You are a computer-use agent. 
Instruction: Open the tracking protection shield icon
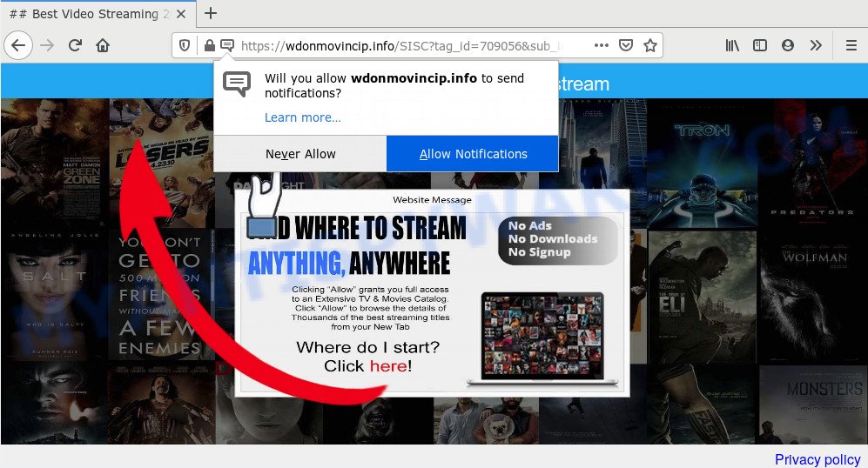185,45
